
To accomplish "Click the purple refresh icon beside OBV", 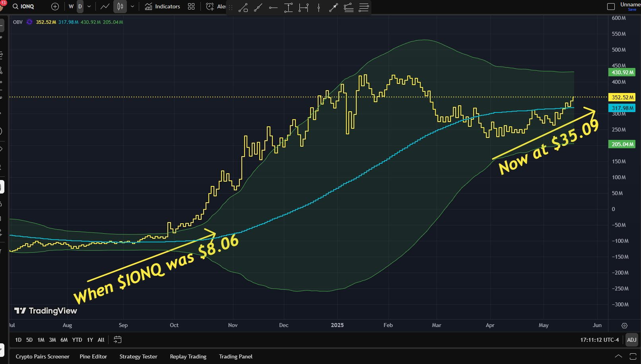I will (29, 22).
